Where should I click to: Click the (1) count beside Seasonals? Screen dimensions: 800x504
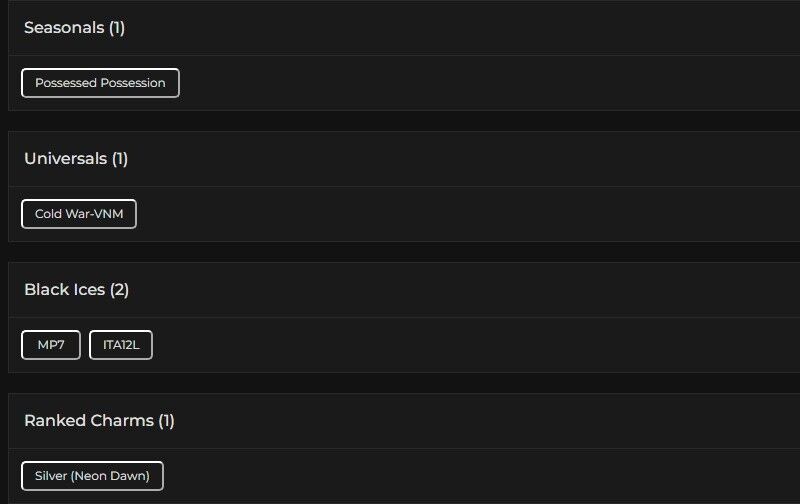point(117,28)
